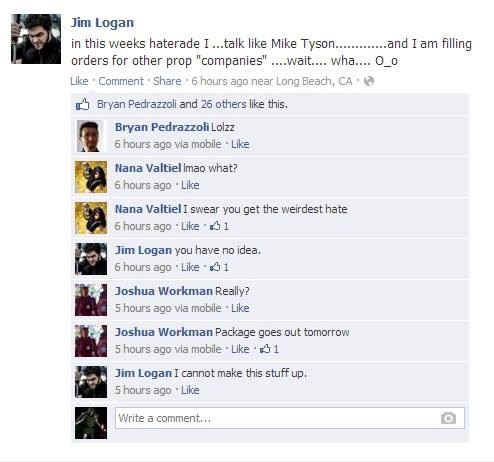494x462 pixels.
Task: Click like count on 'Package goes out tomorrow' comment
Action: point(269,349)
